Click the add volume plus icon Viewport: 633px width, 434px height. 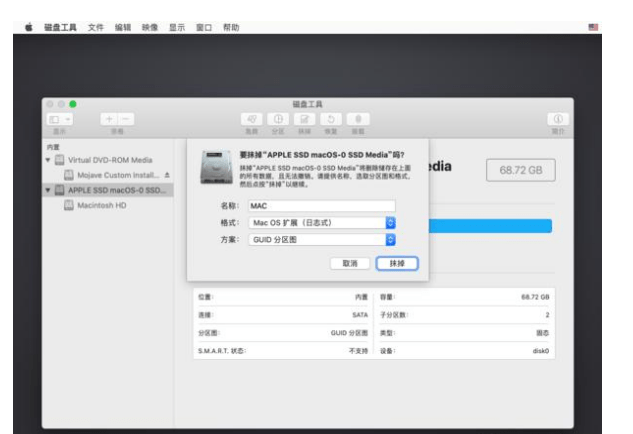click(110, 118)
